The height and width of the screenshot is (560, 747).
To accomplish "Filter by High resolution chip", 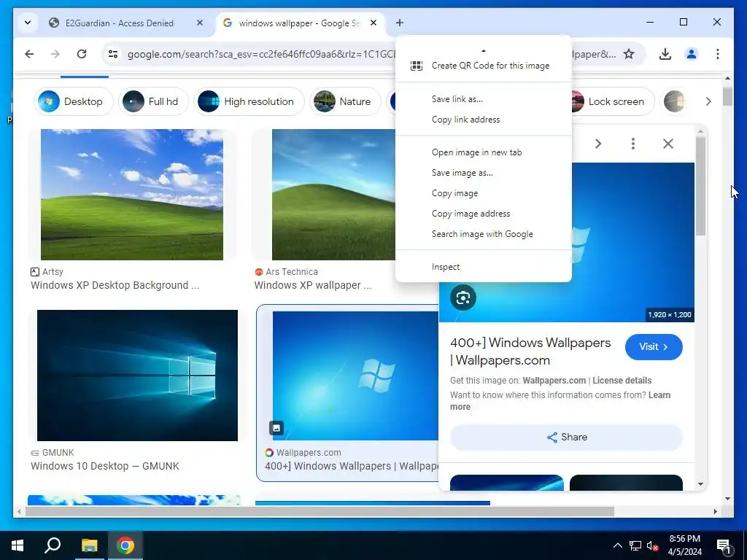I will point(249,101).
